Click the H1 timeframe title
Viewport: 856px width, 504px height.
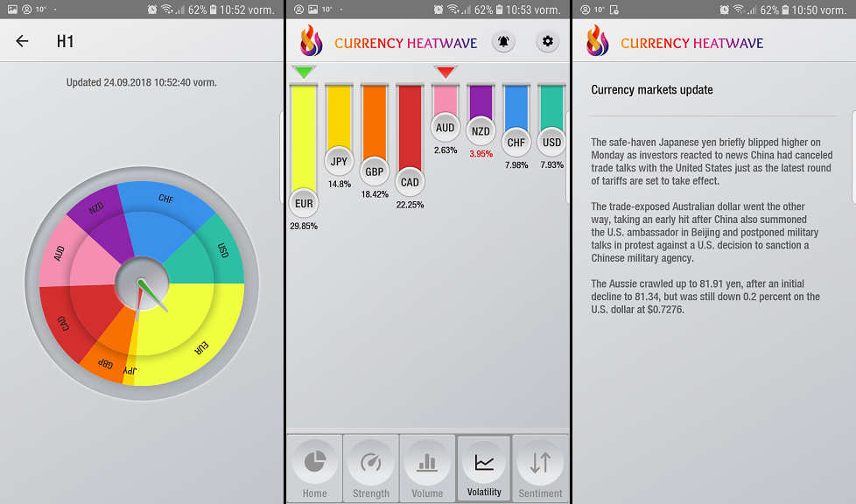pyautogui.click(x=65, y=41)
